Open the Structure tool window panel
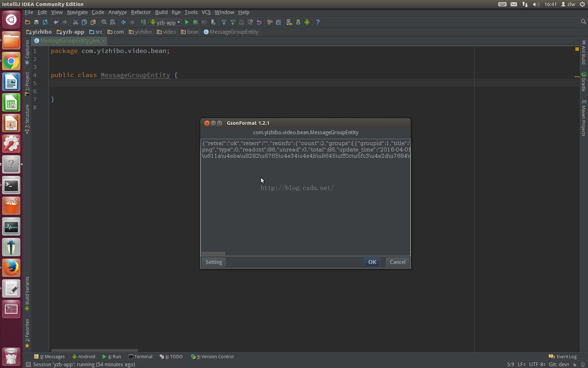This screenshot has height=368, width=588. click(27, 119)
